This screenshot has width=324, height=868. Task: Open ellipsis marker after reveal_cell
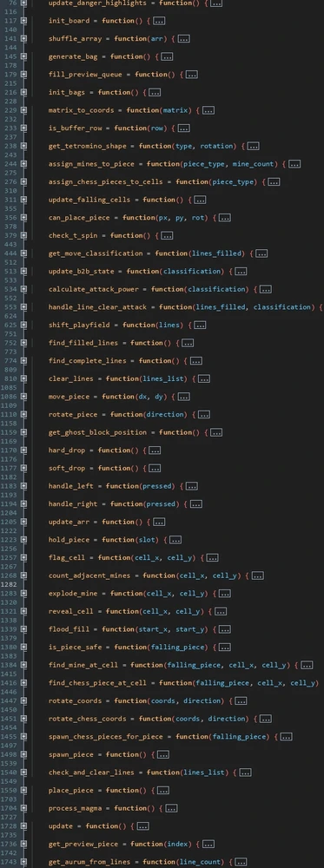(221, 612)
